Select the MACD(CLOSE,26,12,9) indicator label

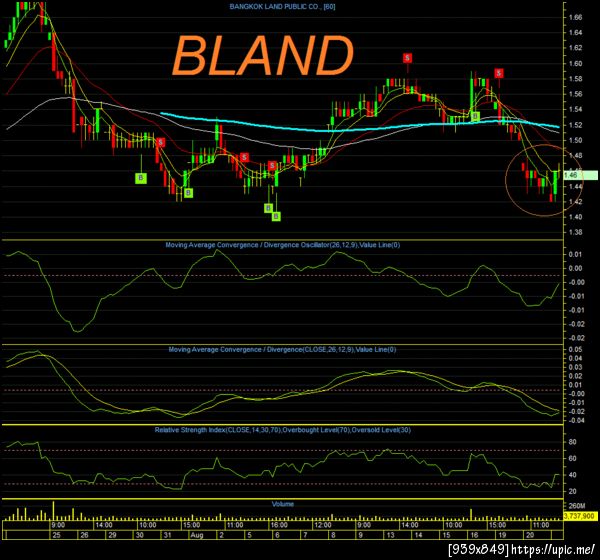point(282,349)
